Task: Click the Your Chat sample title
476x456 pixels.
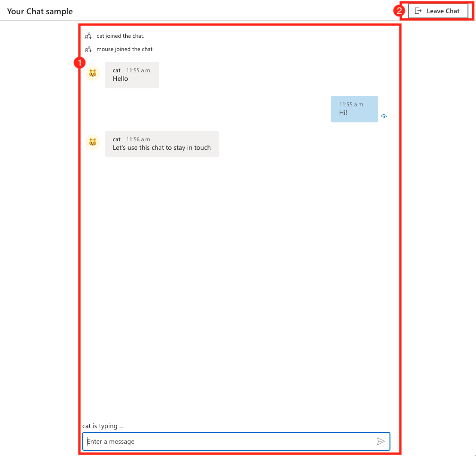Action: 40,11
